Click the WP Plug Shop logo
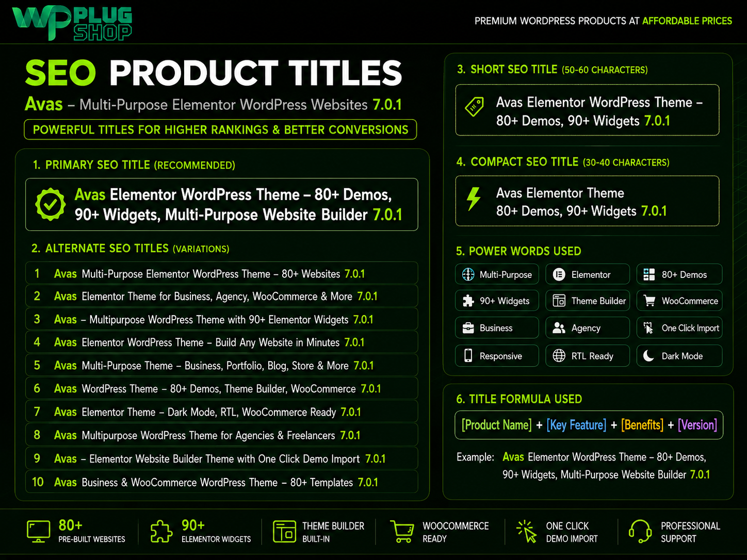Screen dimensions: 747x560 tap(72, 23)
